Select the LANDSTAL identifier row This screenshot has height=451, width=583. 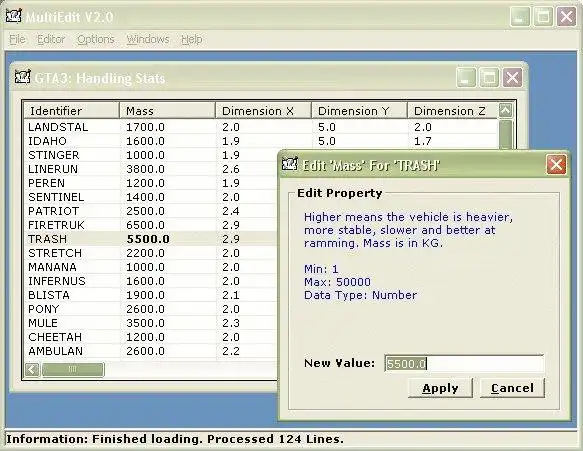point(58,127)
